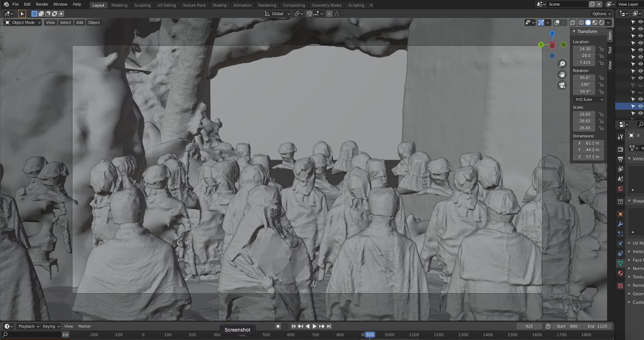Screen dimensions: 644x340
Task: Click the Options dropdown button
Action: click(x=601, y=13)
